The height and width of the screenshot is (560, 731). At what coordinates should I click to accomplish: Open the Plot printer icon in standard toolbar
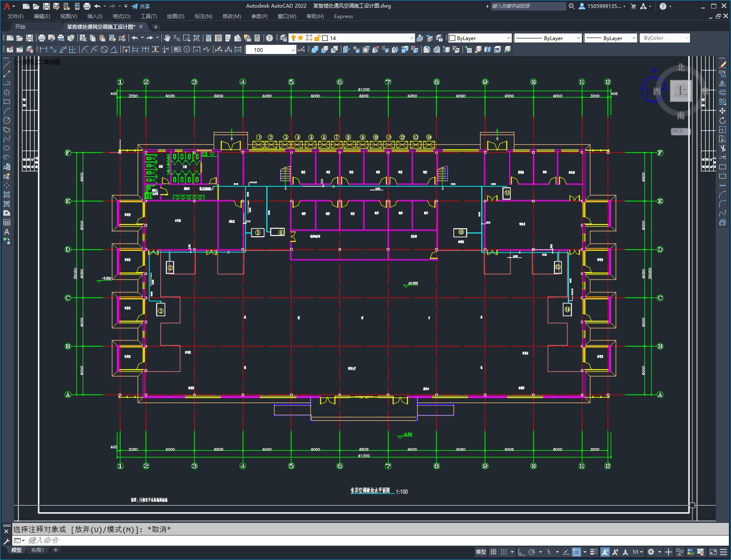pos(42,38)
